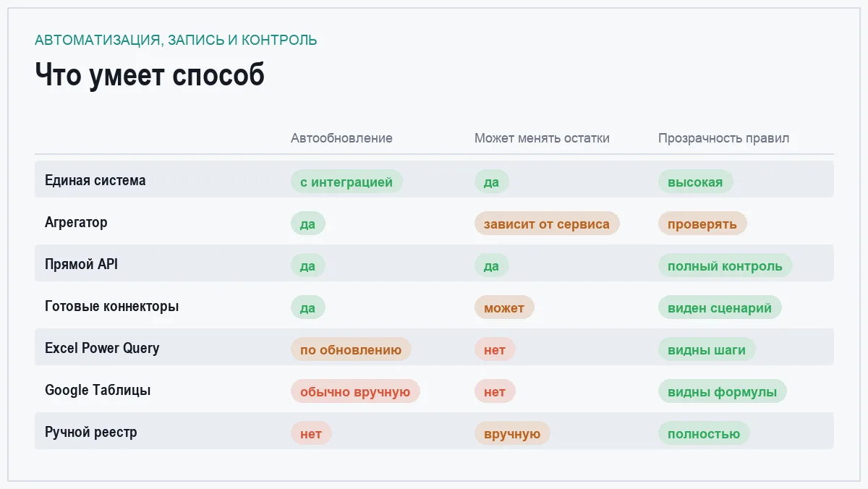Select the 'Excel Power Query' row label

[x=102, y=348]
